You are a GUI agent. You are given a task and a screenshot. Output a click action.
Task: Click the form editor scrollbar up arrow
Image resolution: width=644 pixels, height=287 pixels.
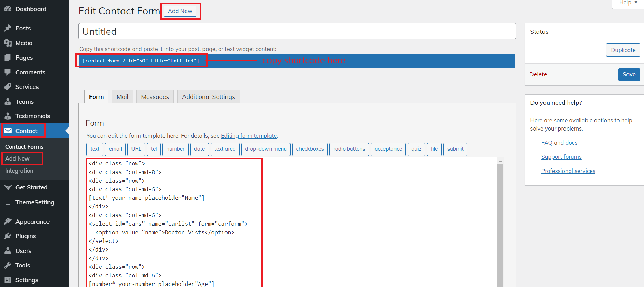(500, 161)
